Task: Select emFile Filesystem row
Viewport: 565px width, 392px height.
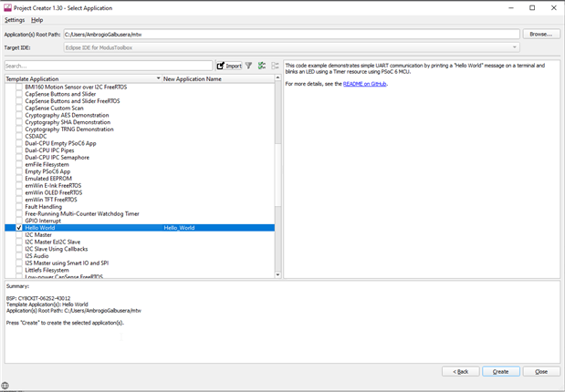Action: coord(140,164)
